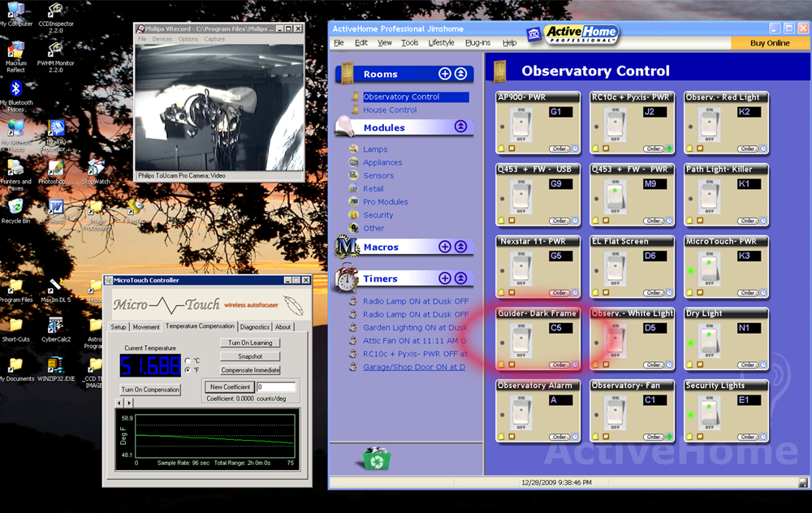
Task: Add a new room with plus icon
Action: point(445,74)
